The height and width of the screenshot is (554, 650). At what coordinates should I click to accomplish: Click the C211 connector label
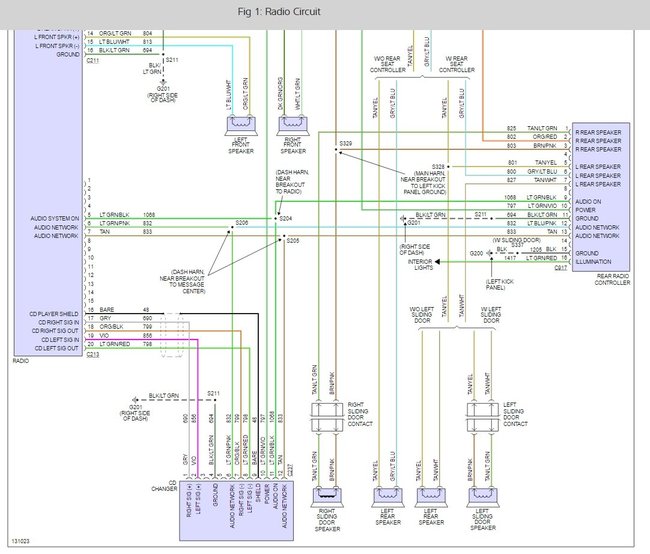click(92, 61)
